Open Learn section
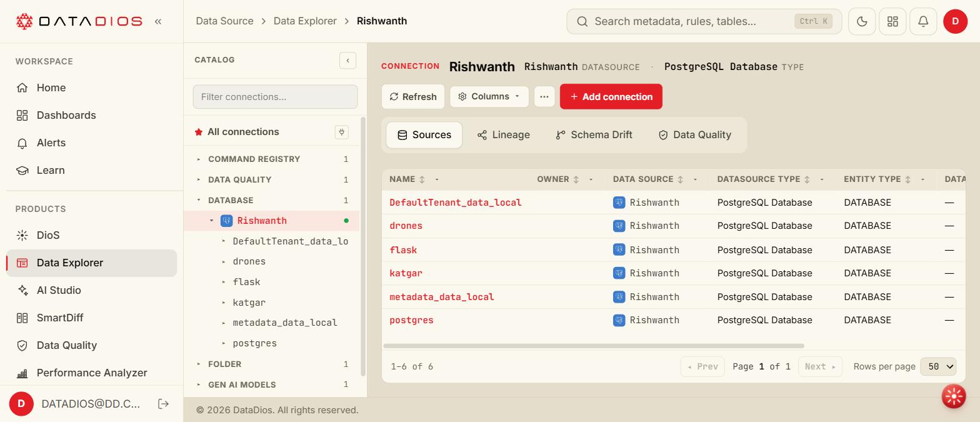The image size is (980, 422). pos(91,170)
